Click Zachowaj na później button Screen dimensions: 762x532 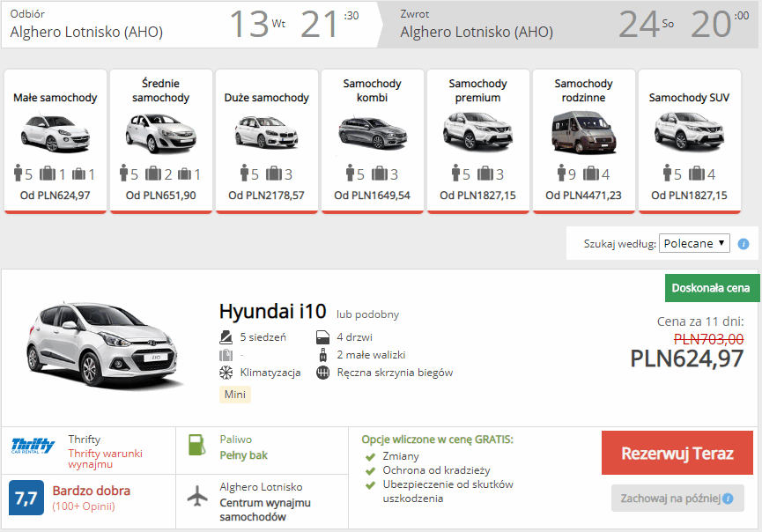pyautogui.click(x=677, y=499)
